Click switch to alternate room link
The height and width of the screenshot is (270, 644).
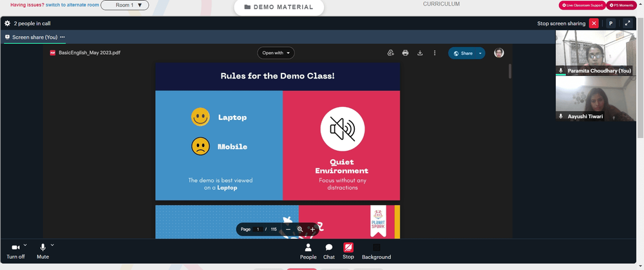click(x=72, y=5)
